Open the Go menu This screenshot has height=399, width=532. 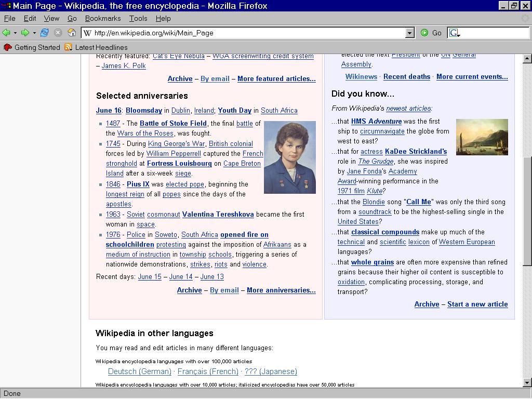tap(72, 18)
